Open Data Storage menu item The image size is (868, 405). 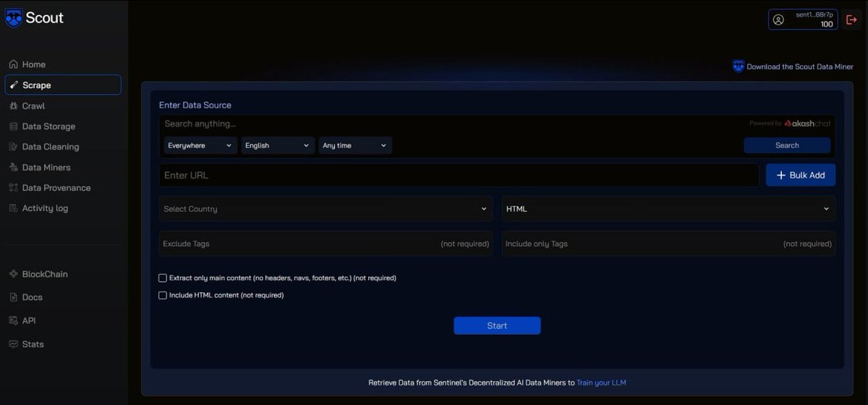[x=63, y=127]
